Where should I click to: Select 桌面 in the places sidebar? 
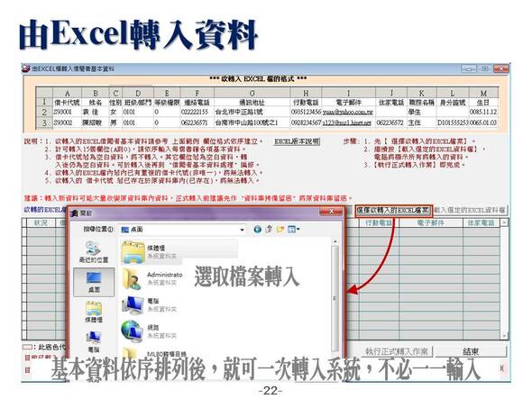tap(94, 282)
